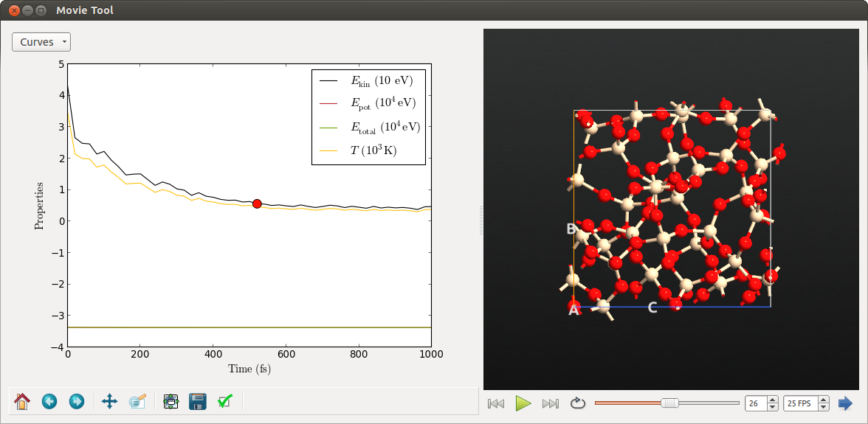Click the splitter handle between plot and viewer
This screenshot has height=424, width=868.
tap(481, 221)
